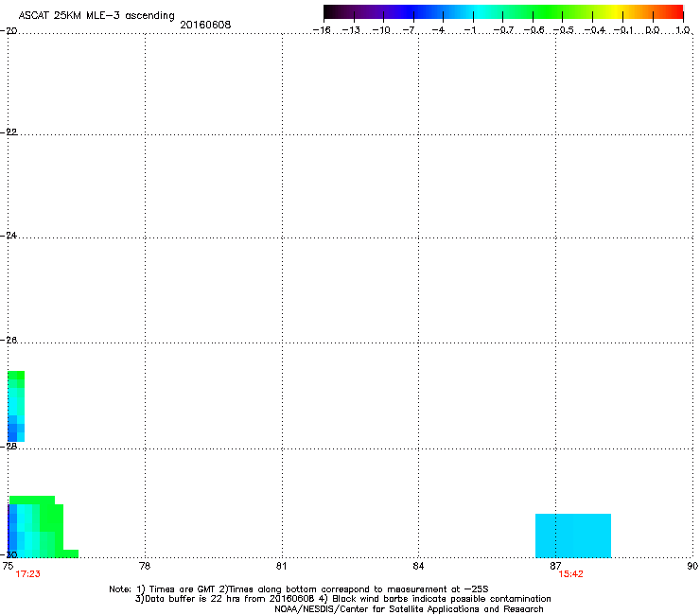700x615 pixels.
Task: Click the 1.0 label on the color scale
Action: coord(683,30)
